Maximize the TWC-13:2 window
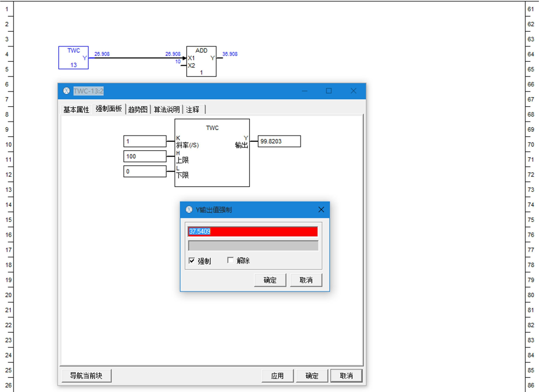539x392 pixels. pyautogui.click(x=329, y=91)
